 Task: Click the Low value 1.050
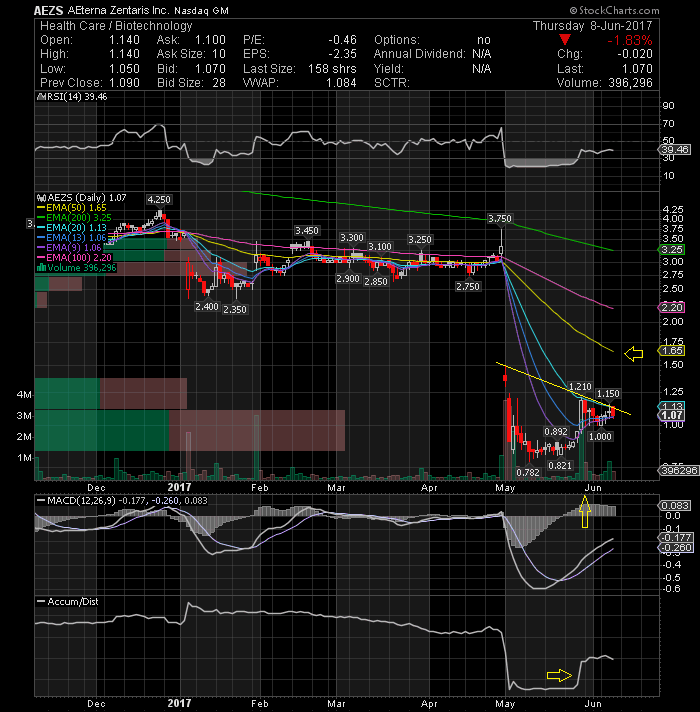pos(124,69)
